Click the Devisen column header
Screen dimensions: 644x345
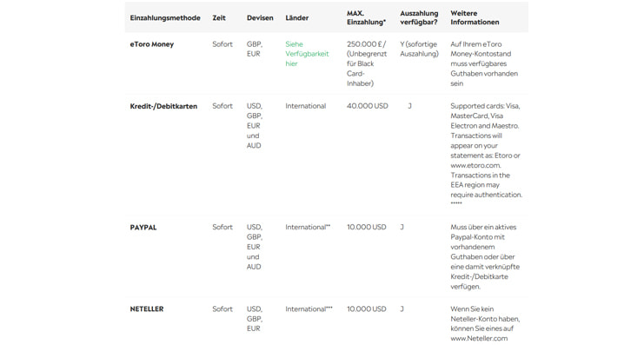tap(260, 17)
